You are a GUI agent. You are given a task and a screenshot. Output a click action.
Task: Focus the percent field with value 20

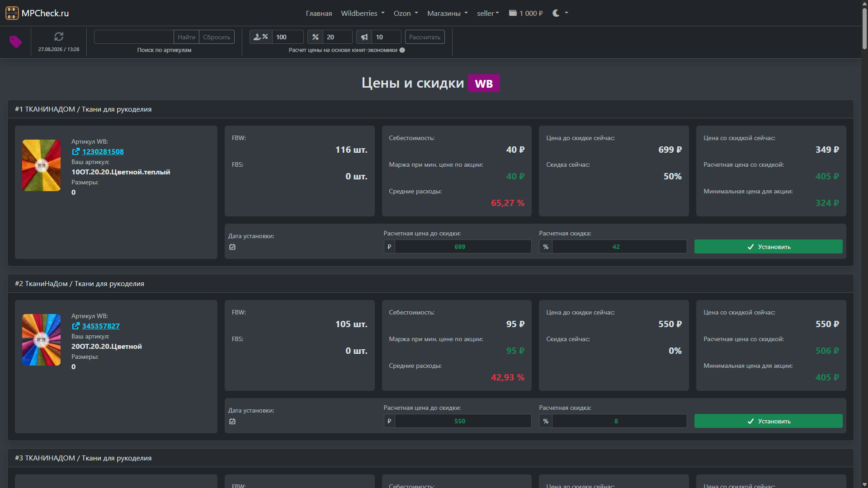click(x=337, y=37)
